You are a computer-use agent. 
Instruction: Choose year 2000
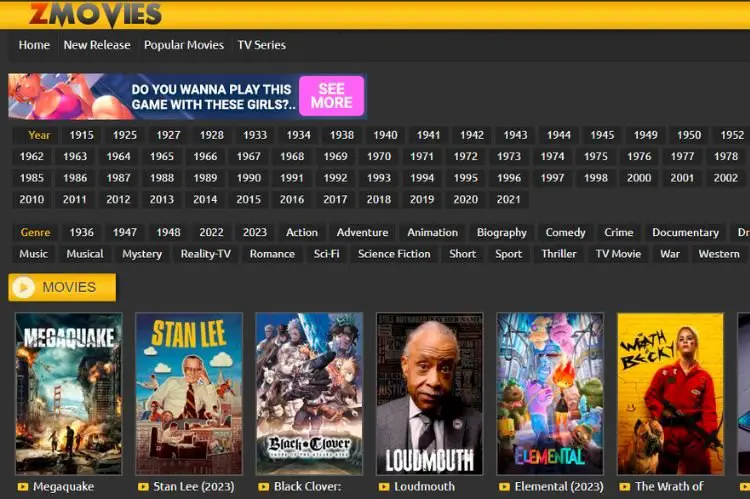pyautogui.click(x=639, y=178)
